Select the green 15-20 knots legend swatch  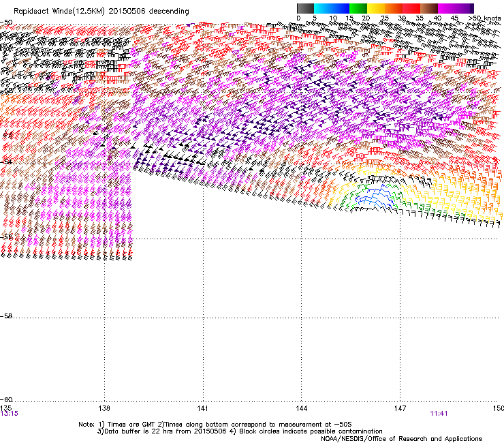pos(358,8)
